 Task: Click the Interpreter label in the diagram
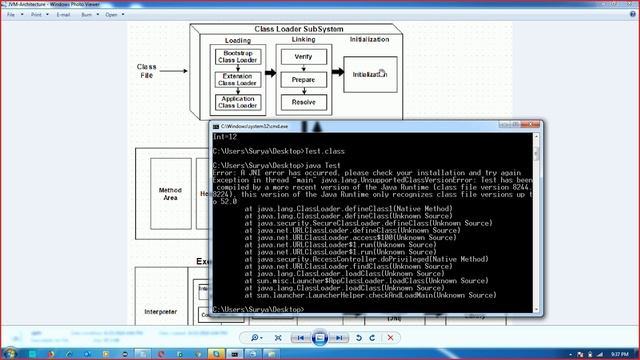pyautogui.click(x=160, y=311)
